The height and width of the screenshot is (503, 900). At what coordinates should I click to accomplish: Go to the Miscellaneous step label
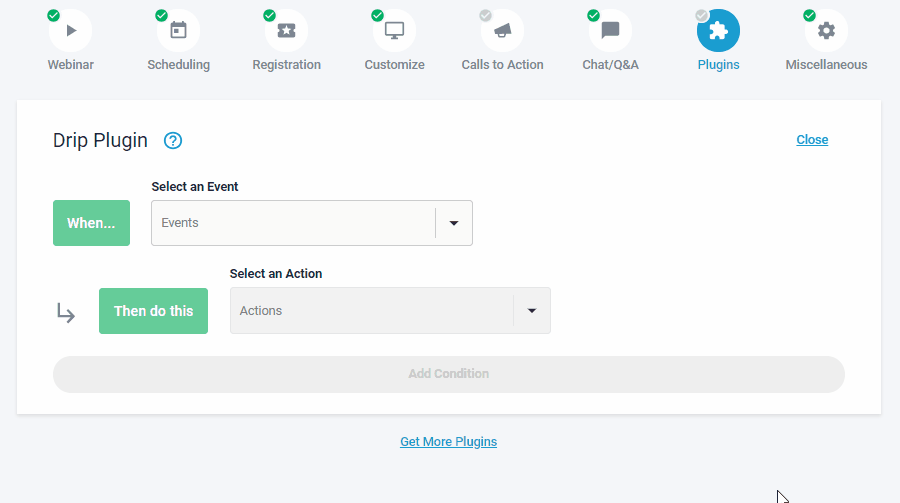(x=826, y=65)
